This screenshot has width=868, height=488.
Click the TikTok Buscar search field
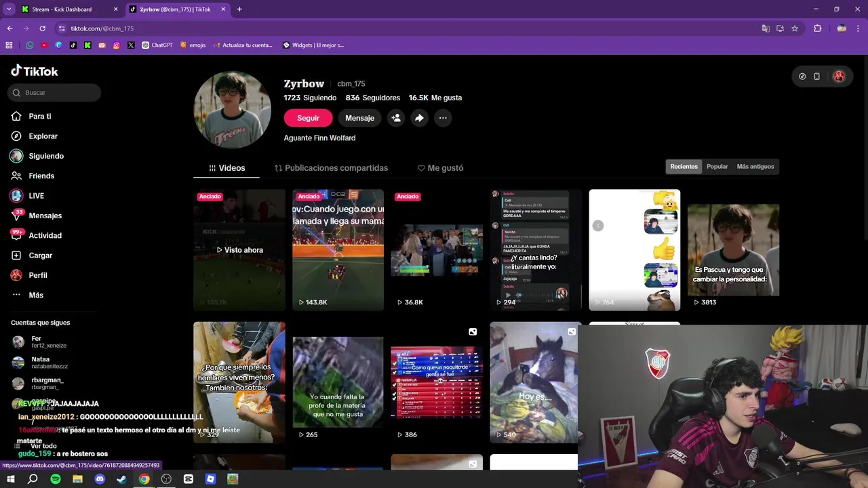pyautogui.click(x=54, y=92)
